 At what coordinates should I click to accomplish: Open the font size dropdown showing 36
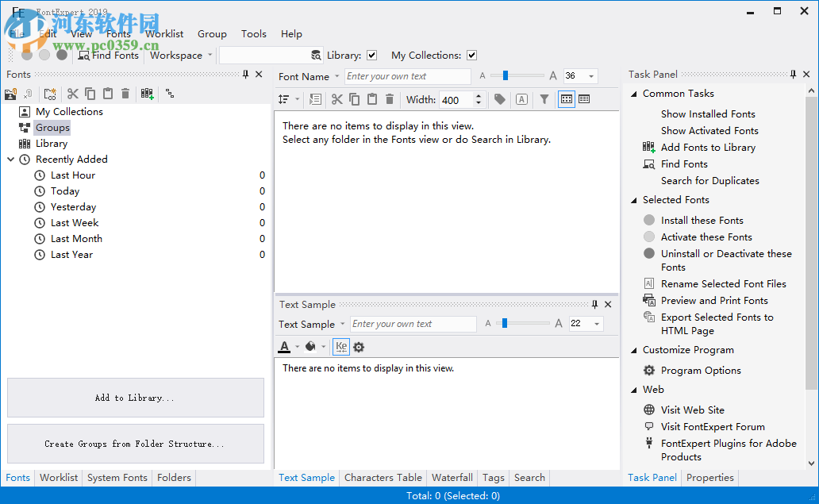coord(591,75)
